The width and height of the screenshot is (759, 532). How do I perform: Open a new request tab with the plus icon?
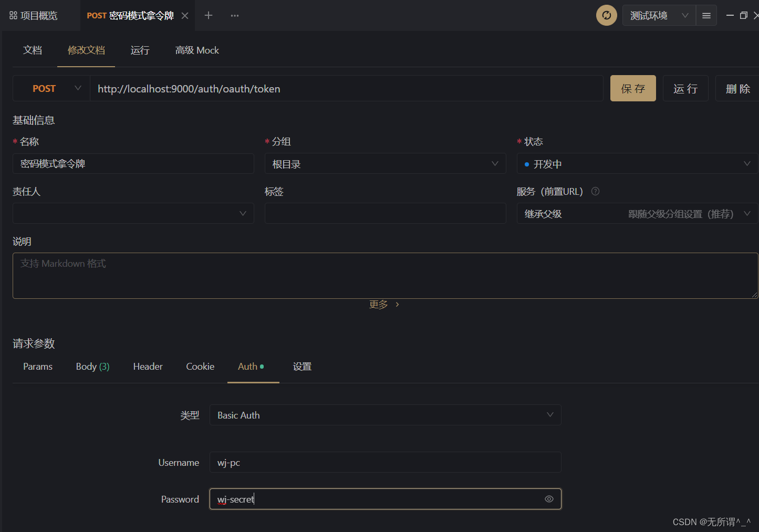coord(208,15)
